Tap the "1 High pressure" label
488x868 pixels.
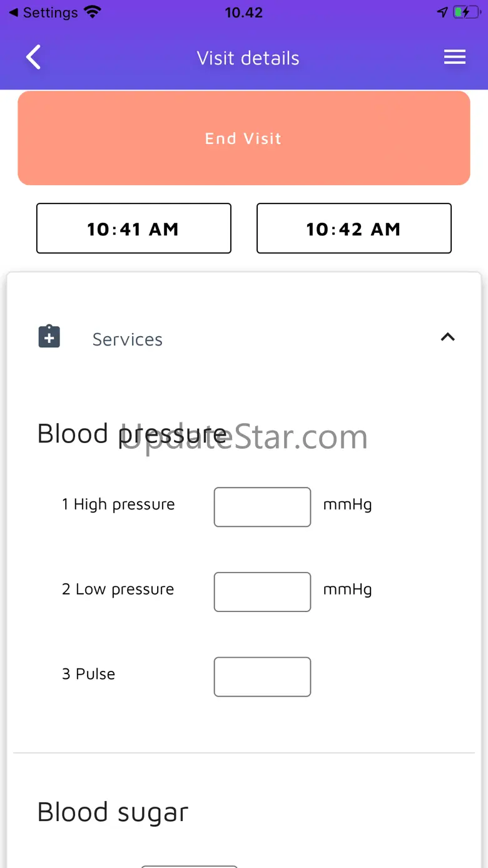[118, 504]
